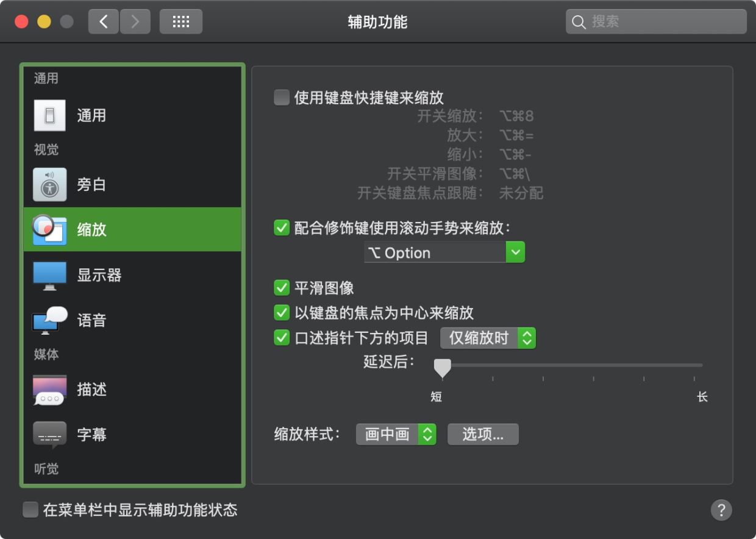Click the 未分配 shortcut value

coord(521,193)
